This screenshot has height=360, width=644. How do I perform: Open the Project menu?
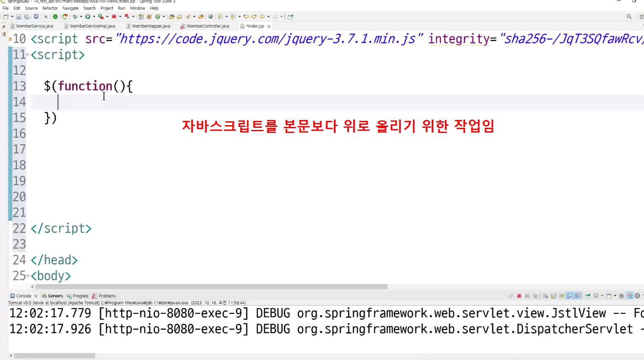click(107, 8)
